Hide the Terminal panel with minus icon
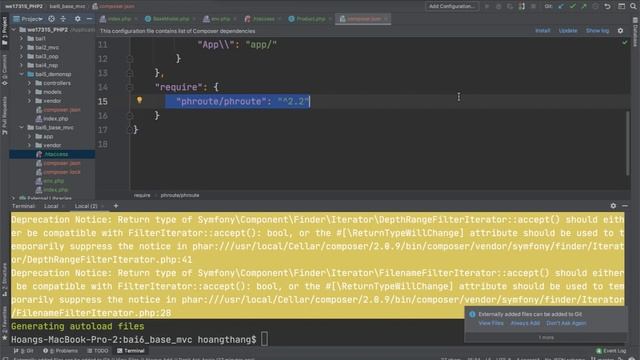The image size is (640, 360). 625,206
